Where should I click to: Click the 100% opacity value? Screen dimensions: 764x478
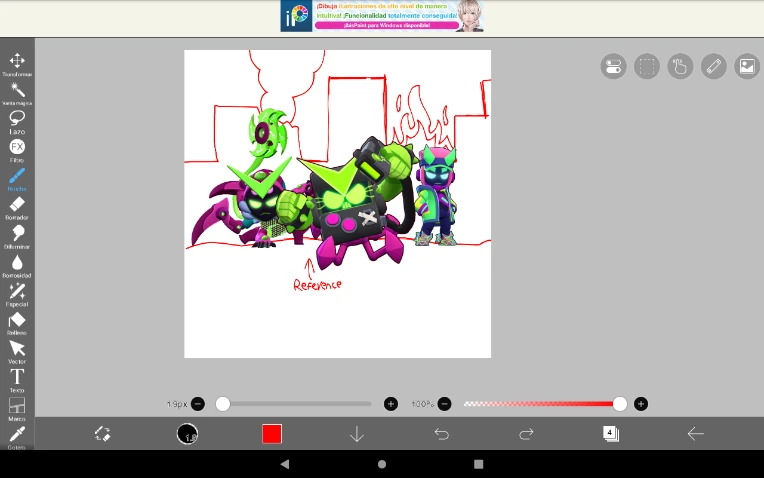click(422, 404)
